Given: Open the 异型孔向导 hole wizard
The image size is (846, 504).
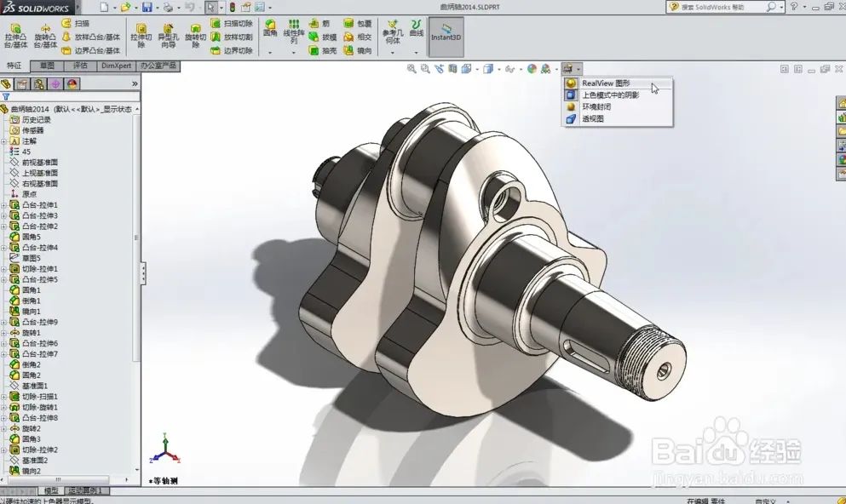Looking at the screenshot, I should (169, 36).
